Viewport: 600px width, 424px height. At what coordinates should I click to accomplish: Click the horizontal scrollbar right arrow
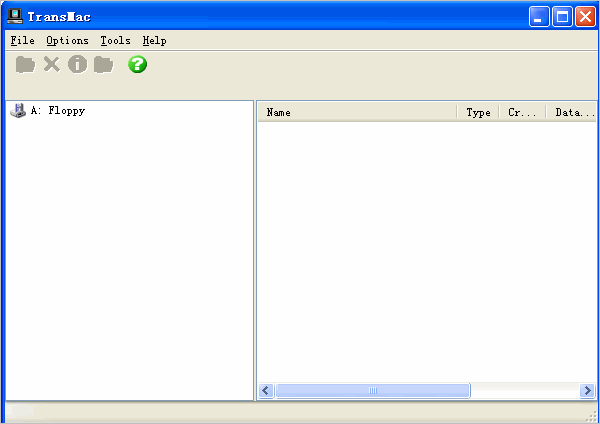[x=587, y=391]
